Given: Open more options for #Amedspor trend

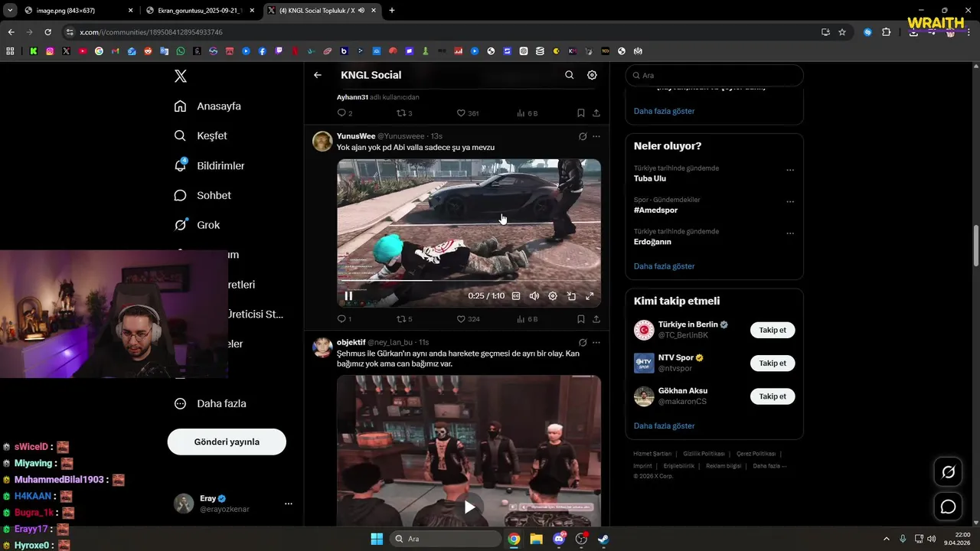Looking at the screenshot, I should click(x=790, y=201).
